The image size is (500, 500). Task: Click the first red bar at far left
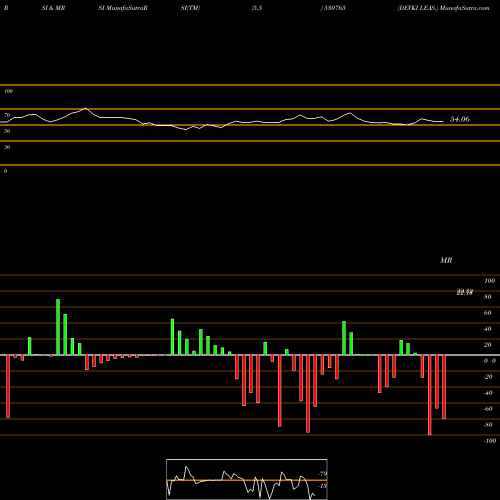[8, 386]
